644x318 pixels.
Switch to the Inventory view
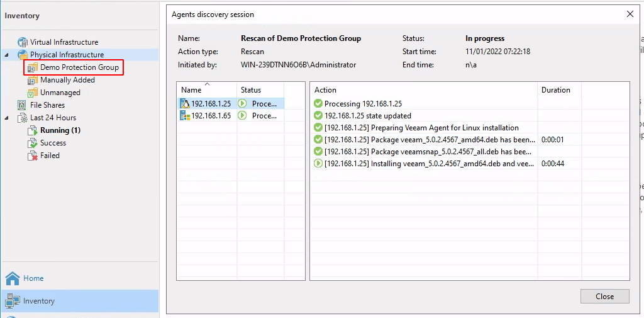pos(80,301)
